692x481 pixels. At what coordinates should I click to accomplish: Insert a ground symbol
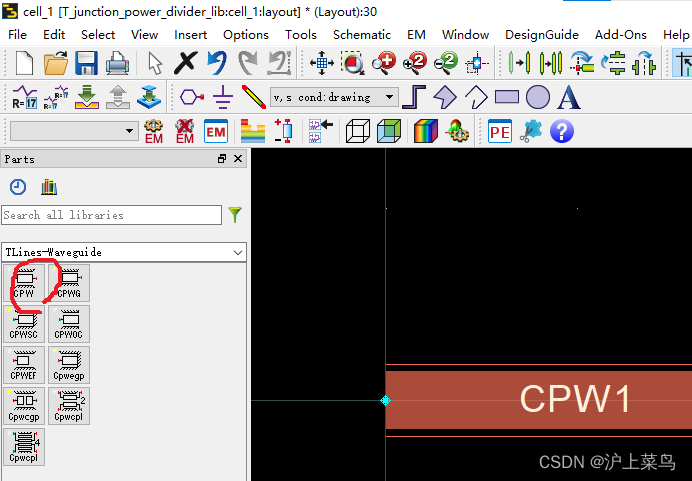click(223, 97)
